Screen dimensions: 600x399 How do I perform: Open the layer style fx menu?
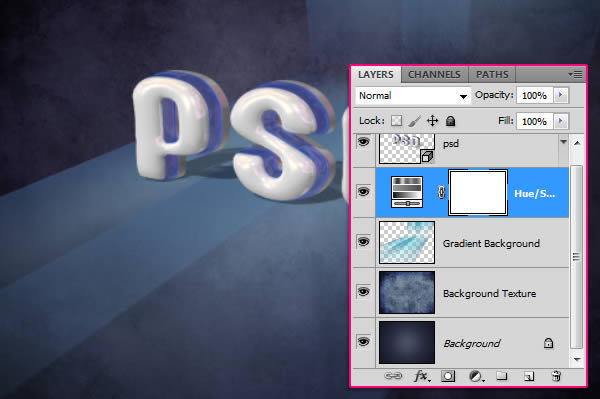click(x=422, y=376)
